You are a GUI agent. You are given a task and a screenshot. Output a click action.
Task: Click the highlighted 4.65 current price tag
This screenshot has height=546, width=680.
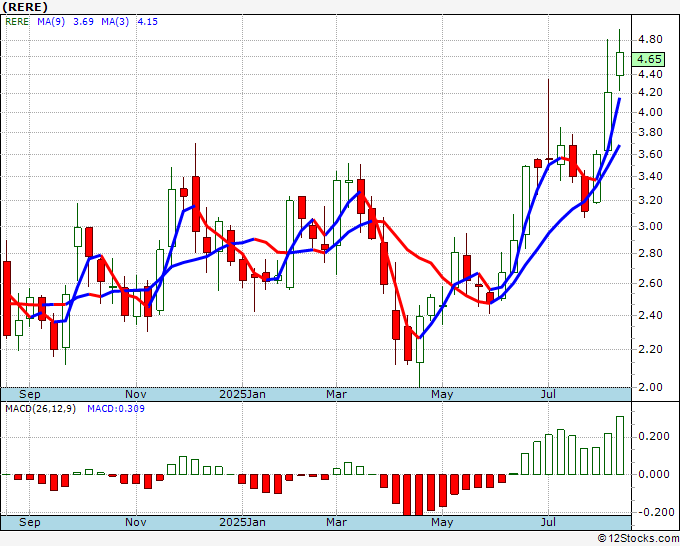pos(648,59)
